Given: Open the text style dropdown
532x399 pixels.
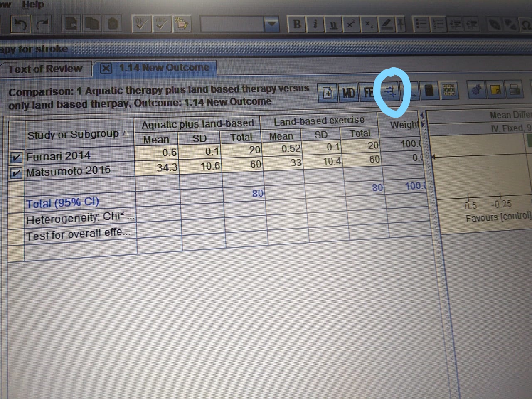Looking at the screenshot, I should (272, 25).
